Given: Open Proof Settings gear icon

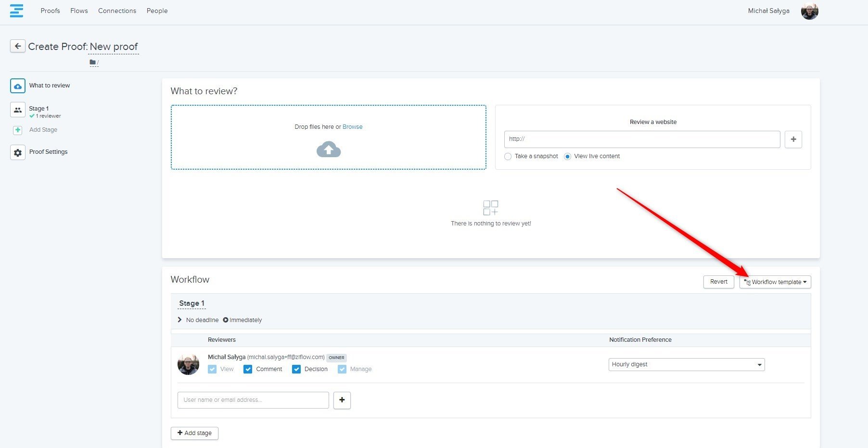Looking at the screenshot, I should click(x=18, y=152).
